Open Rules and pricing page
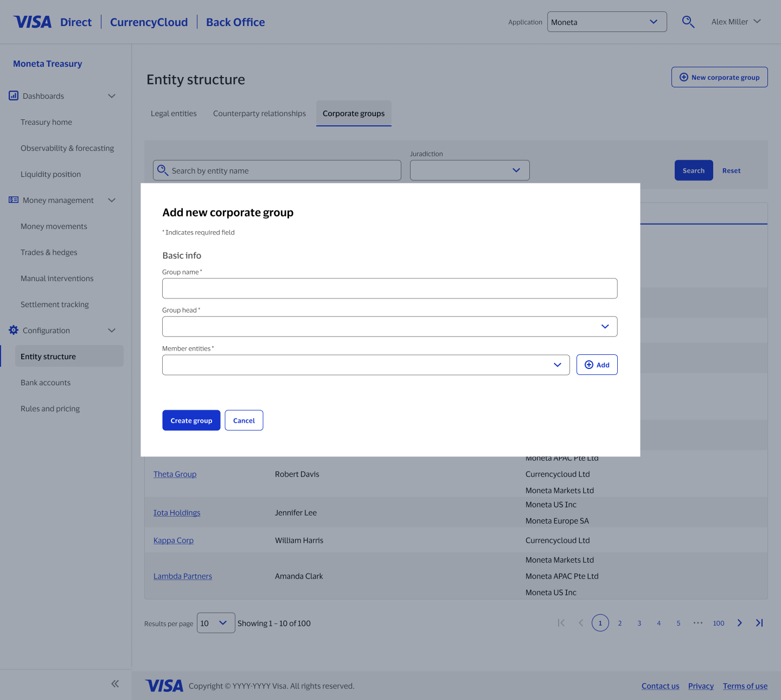Viewport: 781px width, 700px height. [50, 409]
